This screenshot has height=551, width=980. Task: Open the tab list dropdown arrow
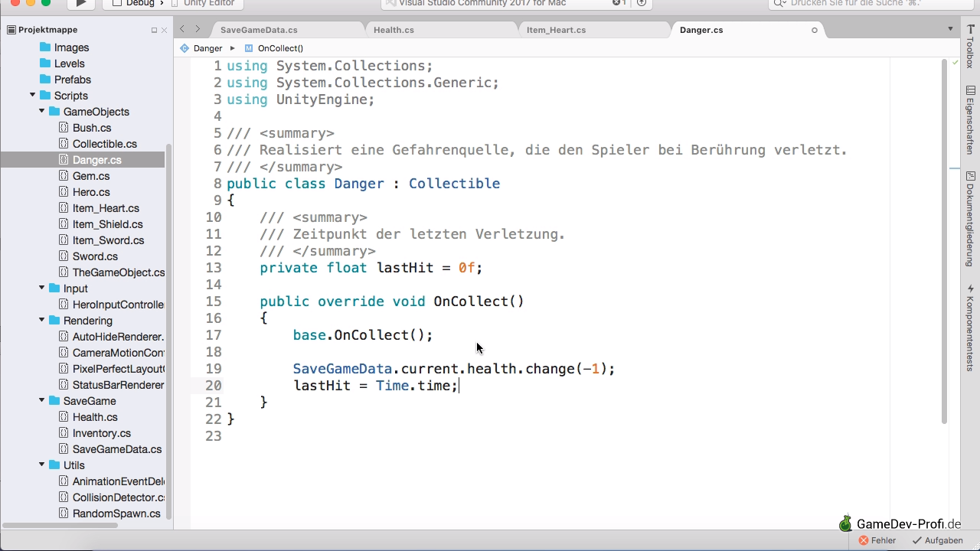[x=950, y=29]
